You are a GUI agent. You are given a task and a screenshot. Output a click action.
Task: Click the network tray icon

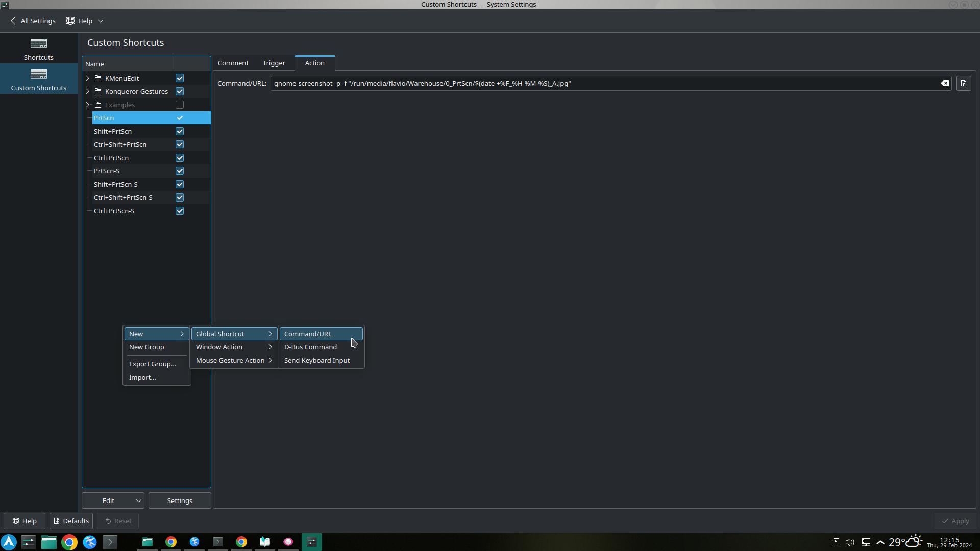point(866,542)
